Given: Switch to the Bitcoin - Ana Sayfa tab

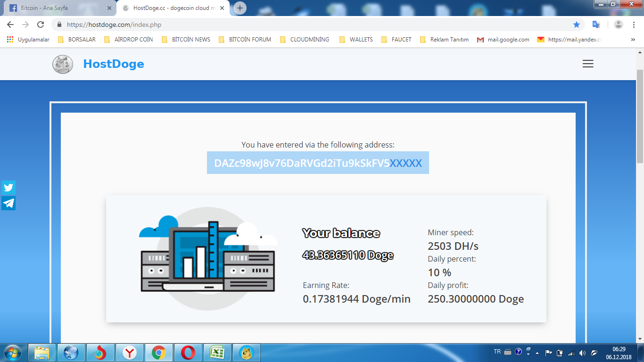Looking at the screenshot, I should point(59,8).
